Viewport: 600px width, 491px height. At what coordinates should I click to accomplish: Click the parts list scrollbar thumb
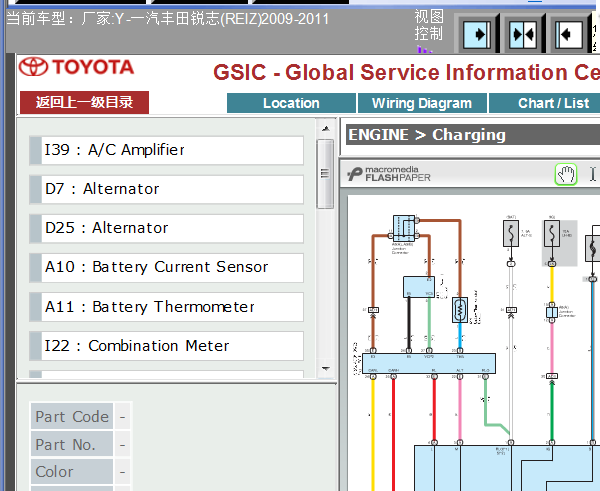click(x=325, y=174)
